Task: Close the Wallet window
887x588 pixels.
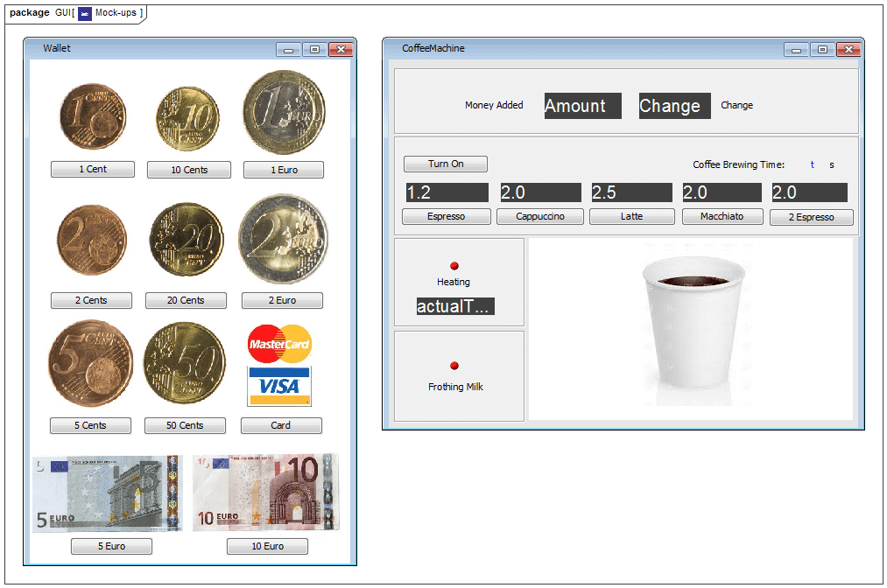Action: coord(341,50)
